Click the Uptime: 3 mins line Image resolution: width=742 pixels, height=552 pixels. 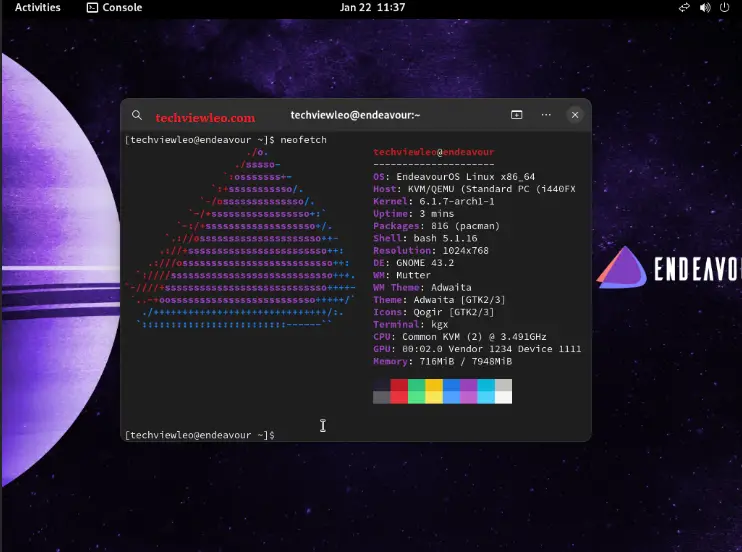(x=413, y=214)
